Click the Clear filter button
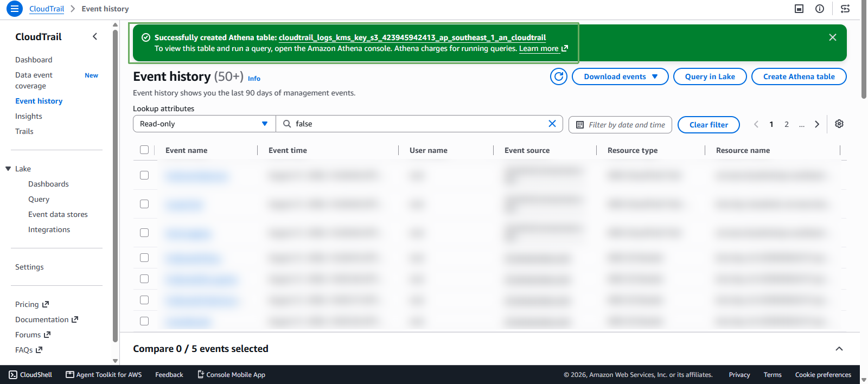Image resolution: width=868 pixels, height=384 pixels. [709, 125]
